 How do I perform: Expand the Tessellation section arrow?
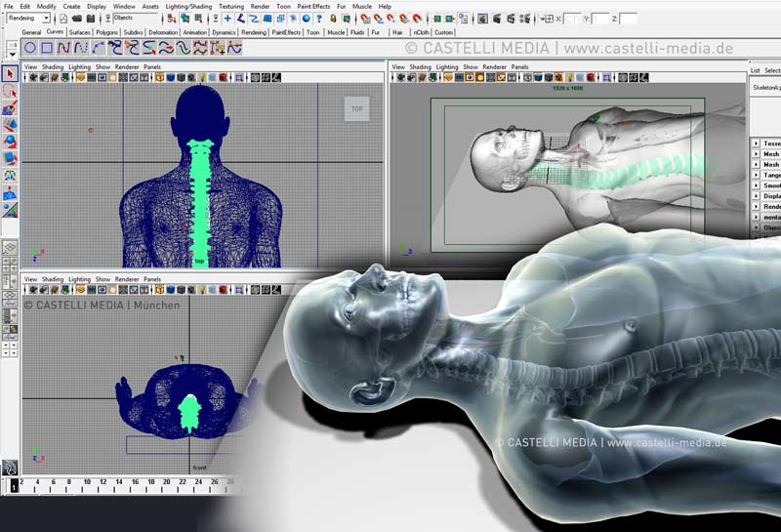[x=756, y=143]
